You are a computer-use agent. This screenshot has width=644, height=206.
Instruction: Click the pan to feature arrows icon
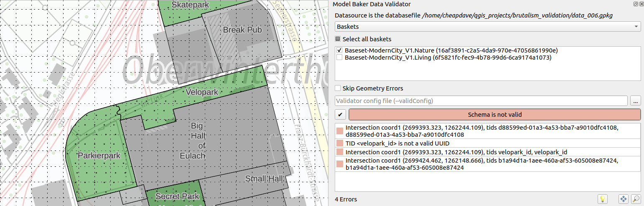click(623, 199)
